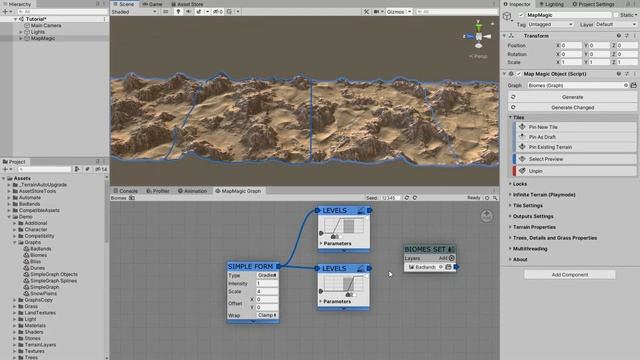Click the Generate button
The width and height of the screenshot is (640, 360).
(x=572, y=97)
